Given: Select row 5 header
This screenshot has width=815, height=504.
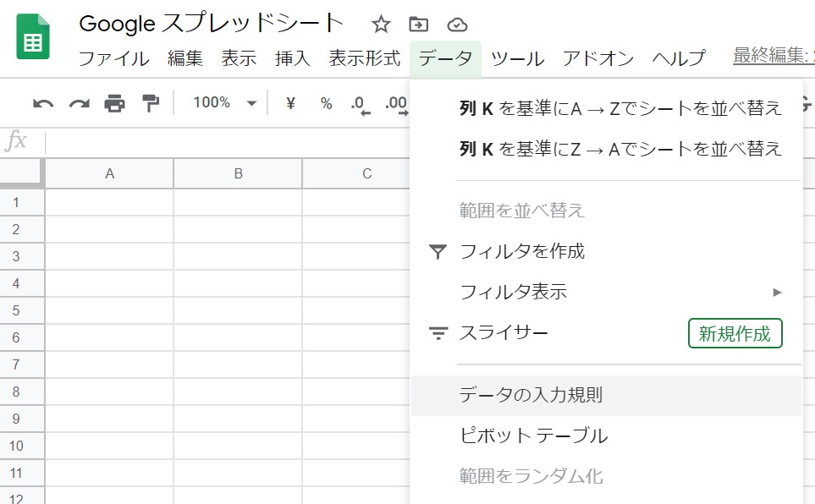Looking at the screenshot, I should [x=22, y=310].
